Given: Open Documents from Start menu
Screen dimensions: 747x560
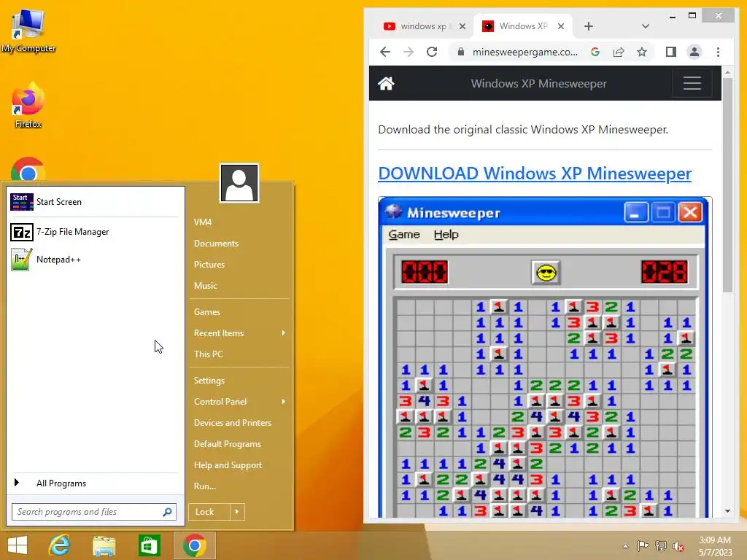Looking at the screenshot, I should pos(216,244).
